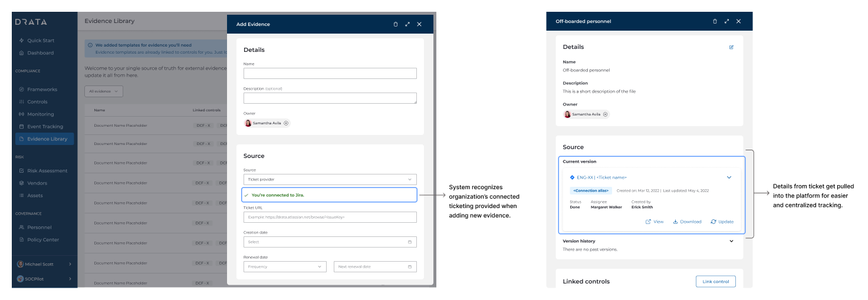The width and height of the screenshot is (868, 300).
Task: Open the Evidence Library menu item
Action: pyautogui.click(x=45, y=139)
